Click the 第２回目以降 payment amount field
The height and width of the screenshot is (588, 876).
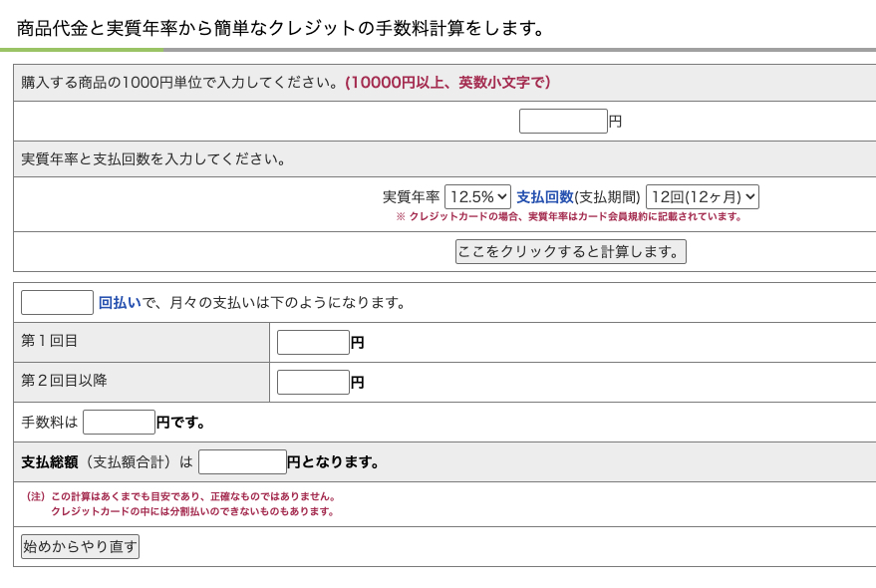click(x=313, y=381)
